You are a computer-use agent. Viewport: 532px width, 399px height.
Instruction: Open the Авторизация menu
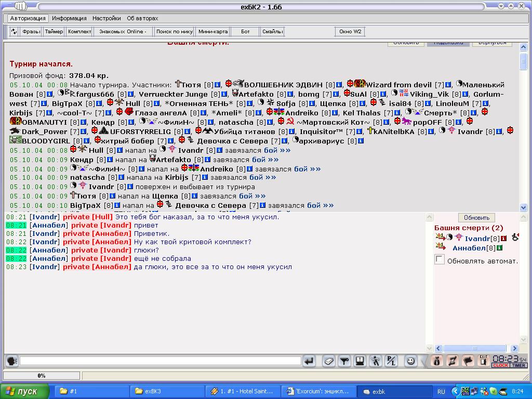click(28, 18)
